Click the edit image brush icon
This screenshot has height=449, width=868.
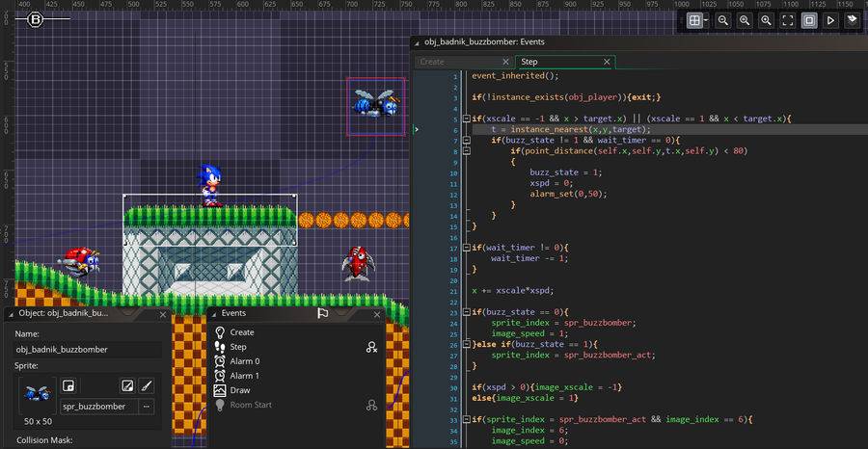(x=147, y=385)
